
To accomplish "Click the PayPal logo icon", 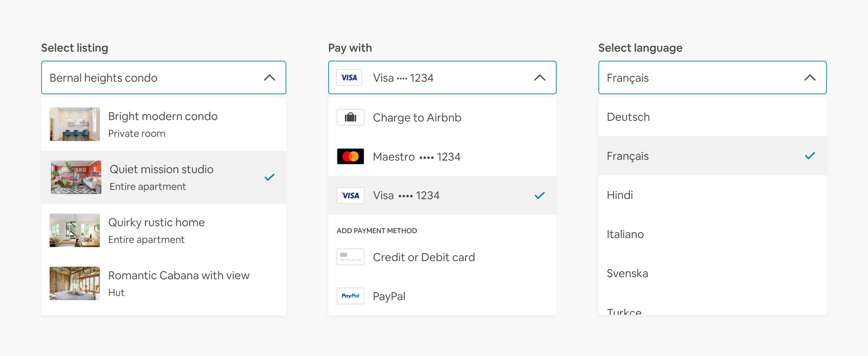I will click(x=350, y=296).
